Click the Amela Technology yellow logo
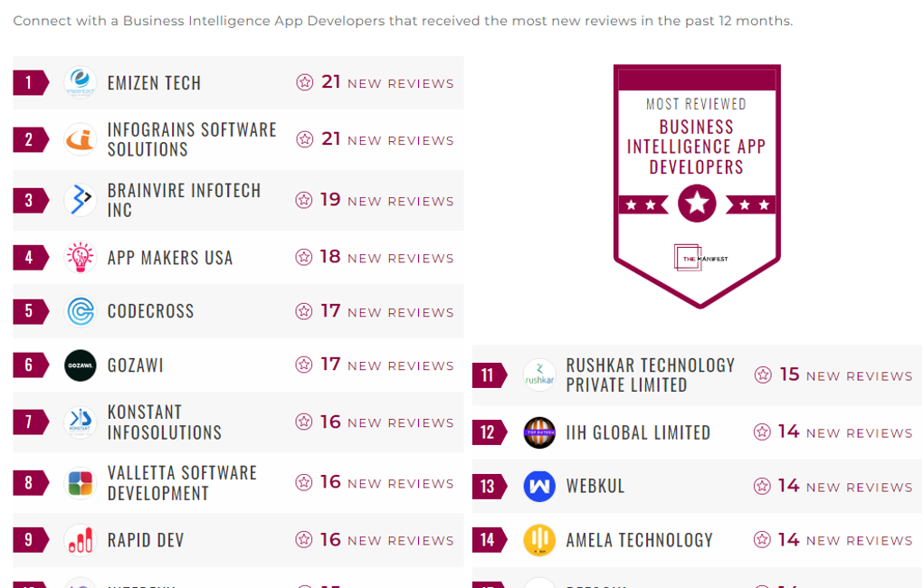 pos(539,540)
